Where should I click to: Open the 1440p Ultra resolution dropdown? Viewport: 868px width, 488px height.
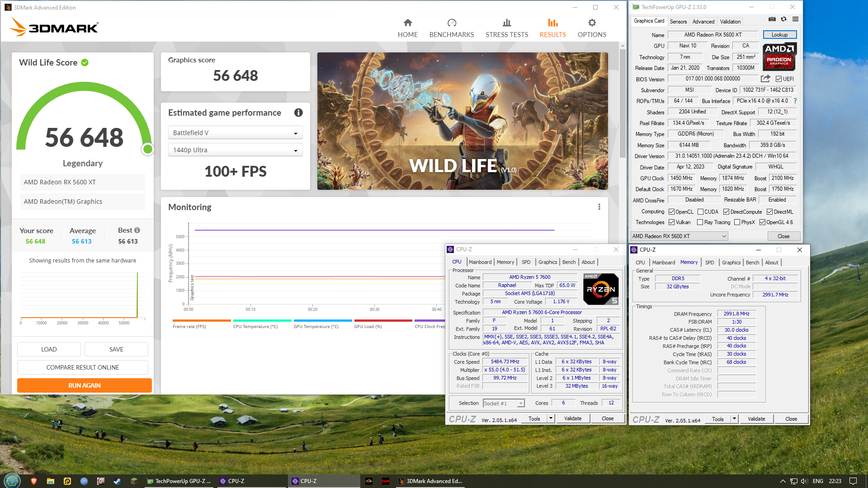[x=235, y=150]
